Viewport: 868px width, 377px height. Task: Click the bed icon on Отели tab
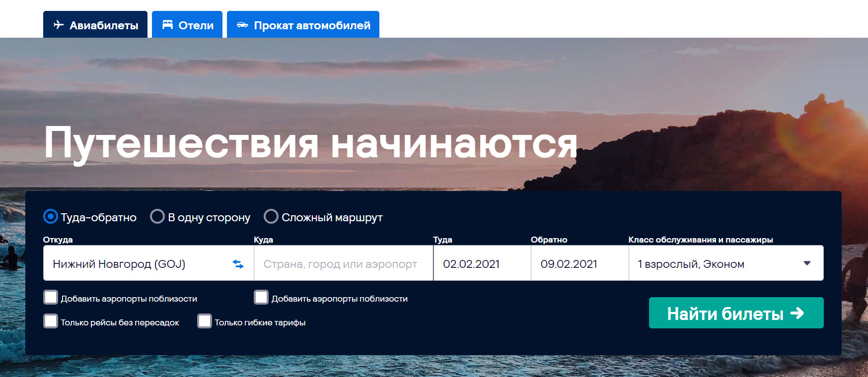point(168,25)
